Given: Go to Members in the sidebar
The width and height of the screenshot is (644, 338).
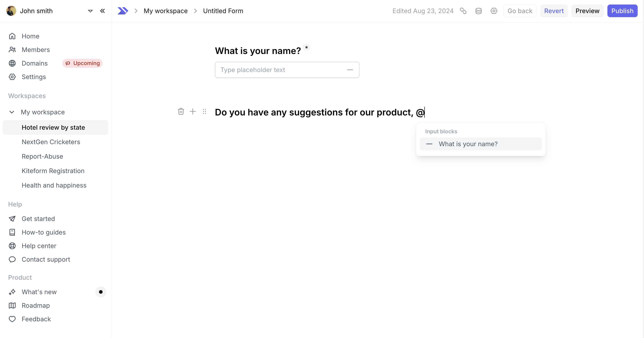Looking at the screenshot, I should (x=36, y=50).
